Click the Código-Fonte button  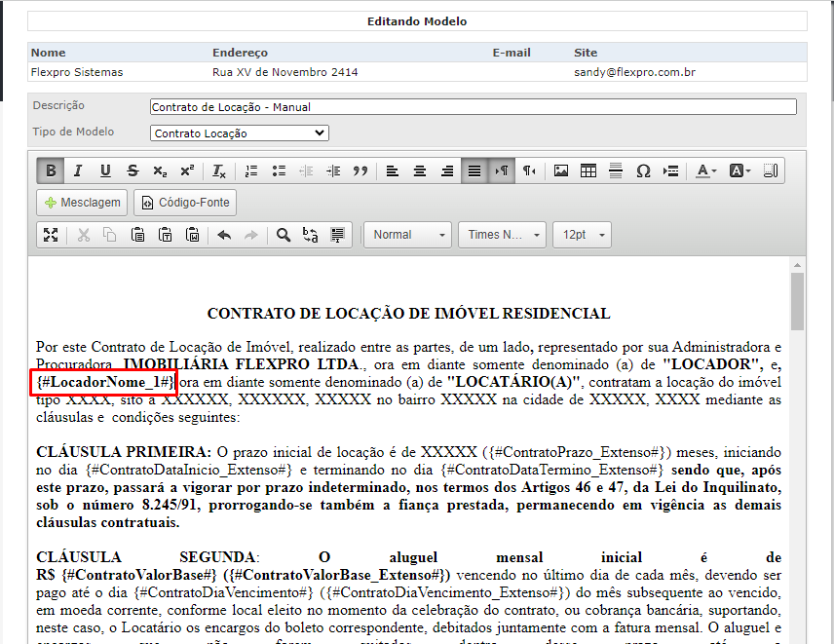pos(185,203)
